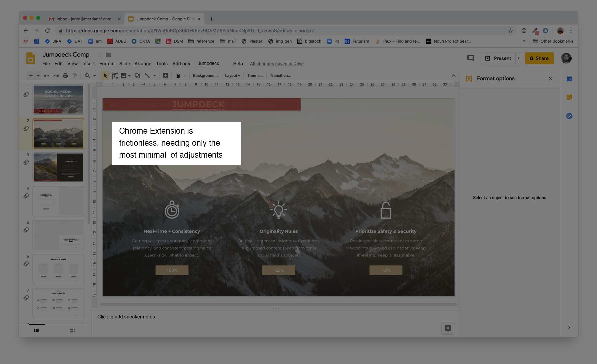
Task: Open the Tasks side panel icon
Action: (x=569, y=116)
